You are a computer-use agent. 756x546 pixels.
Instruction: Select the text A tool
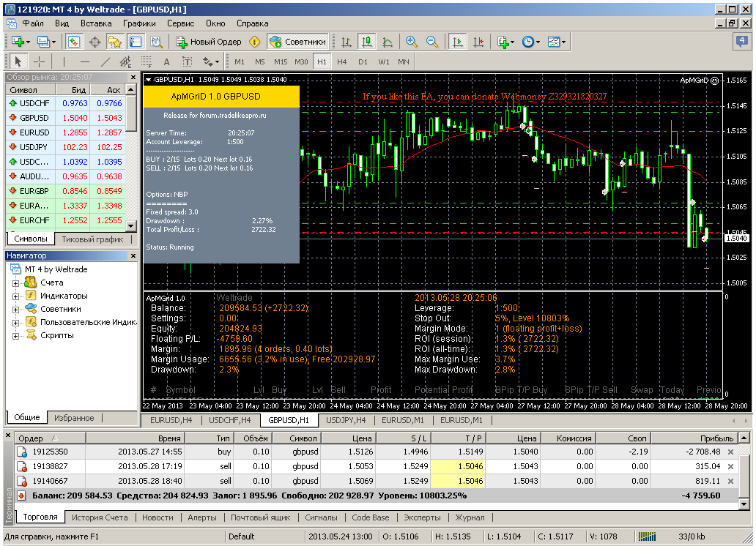pyautogui.click(x=166, y=61)
